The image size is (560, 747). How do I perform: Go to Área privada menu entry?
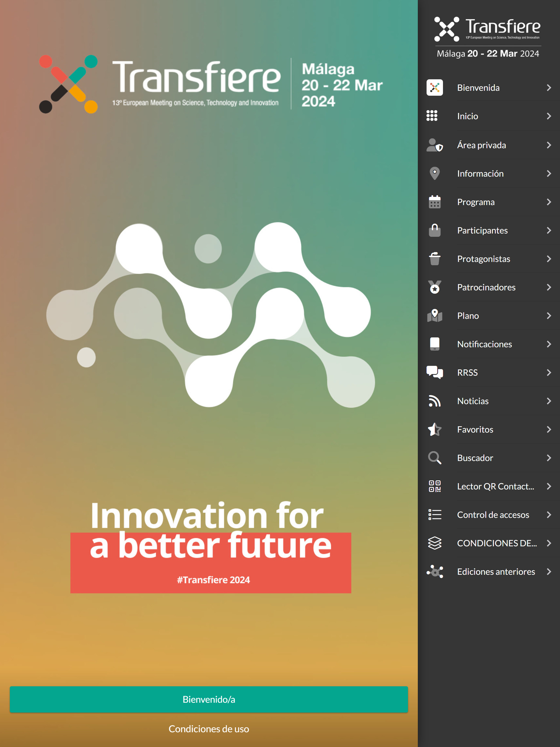click(489, 145)
